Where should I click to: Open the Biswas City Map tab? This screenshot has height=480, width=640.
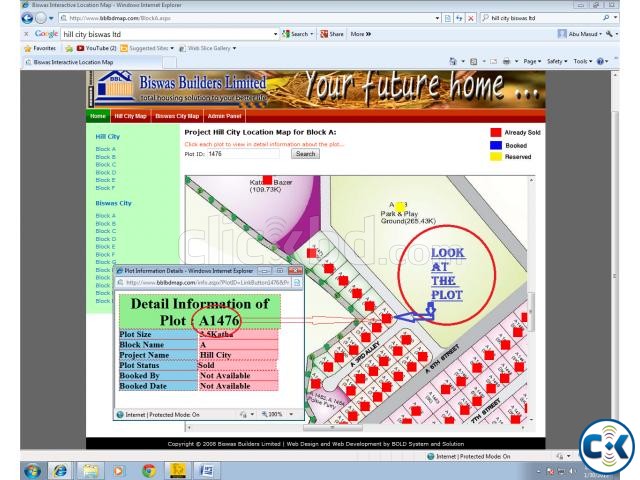pyautogui.click(x=177, y=116)
